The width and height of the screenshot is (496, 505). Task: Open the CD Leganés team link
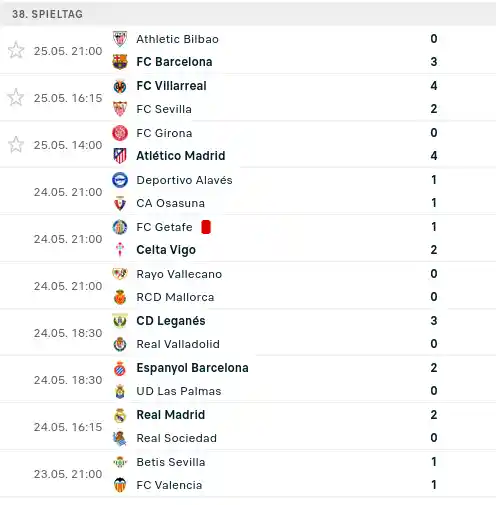click(171, 321)
